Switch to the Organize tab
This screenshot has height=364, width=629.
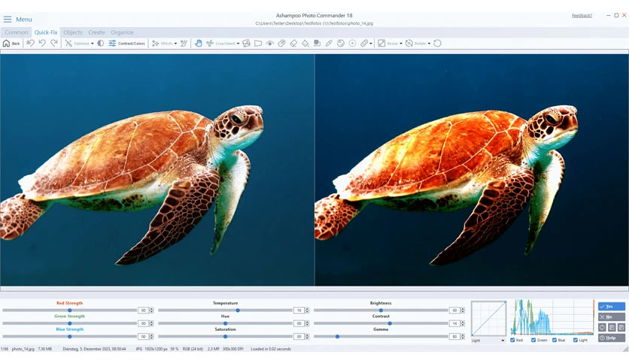[123, 32]
